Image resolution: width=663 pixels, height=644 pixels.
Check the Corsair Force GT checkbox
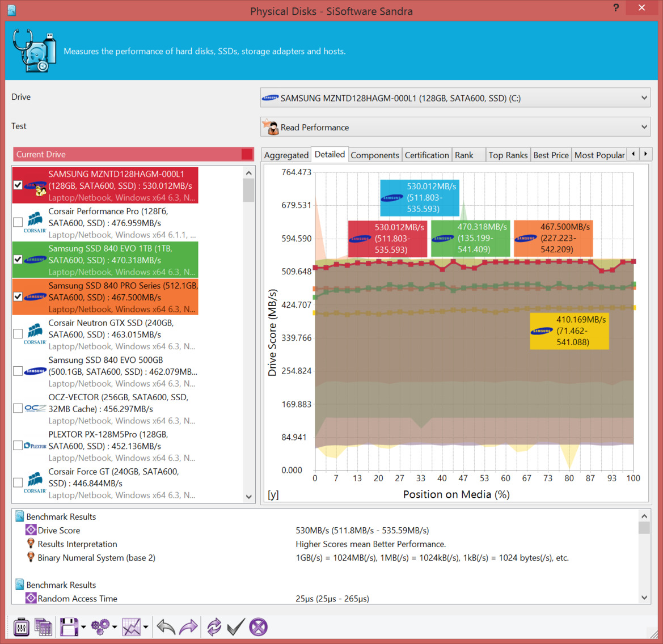click(x=18, y=482)
